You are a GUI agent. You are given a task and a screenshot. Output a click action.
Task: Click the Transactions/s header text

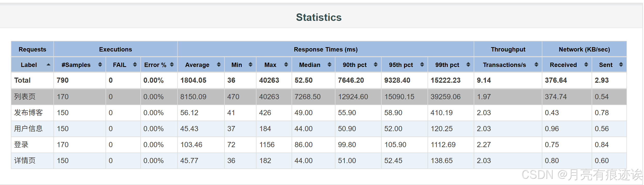point(504,65)
